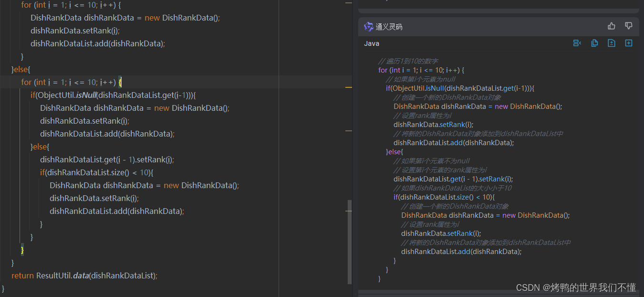Click the comment '// 设置第i个元素的rank属性为i'

(x=440, y=170)
